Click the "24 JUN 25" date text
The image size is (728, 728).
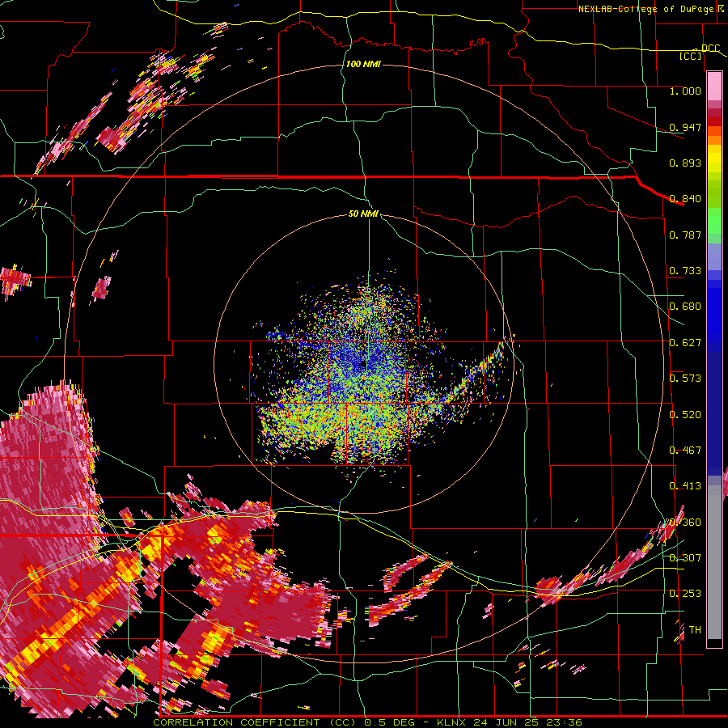(x=506, y=722)
